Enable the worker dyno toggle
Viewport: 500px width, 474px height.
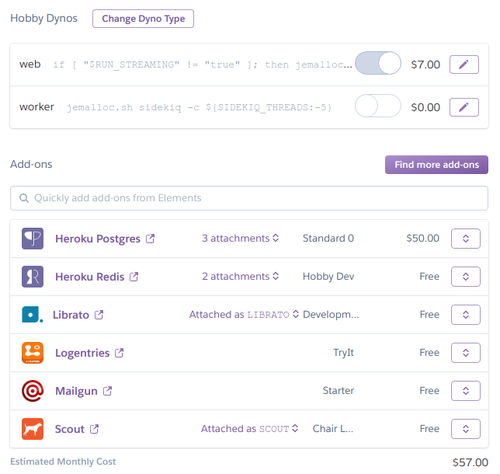tap(378, 106)
